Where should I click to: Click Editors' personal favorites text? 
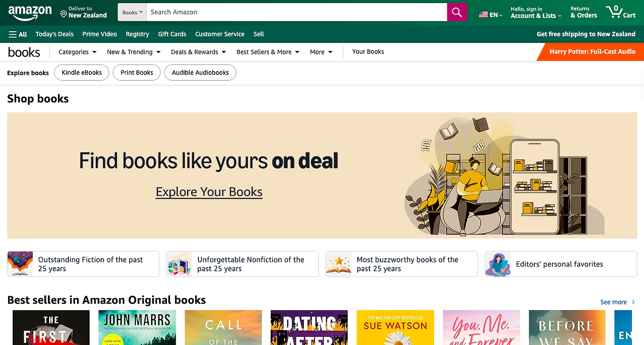(x=559, y=264)
